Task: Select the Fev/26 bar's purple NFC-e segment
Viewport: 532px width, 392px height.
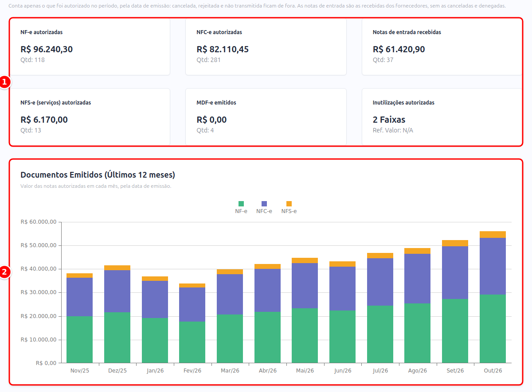Action: point(192,304)
